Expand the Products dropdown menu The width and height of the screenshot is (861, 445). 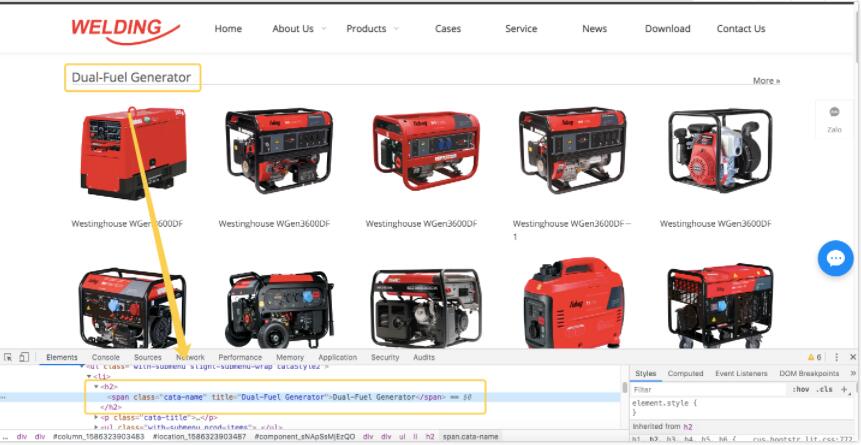[x=372, y=29]
